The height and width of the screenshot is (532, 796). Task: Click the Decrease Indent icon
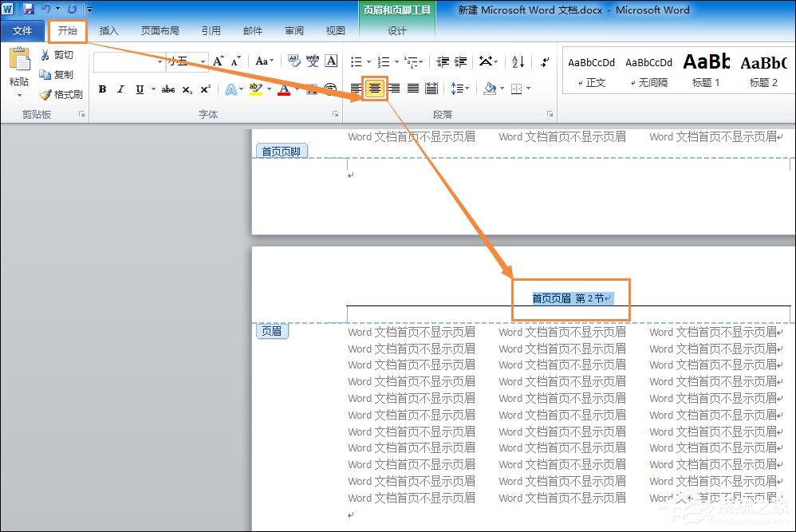click(441, 61)
